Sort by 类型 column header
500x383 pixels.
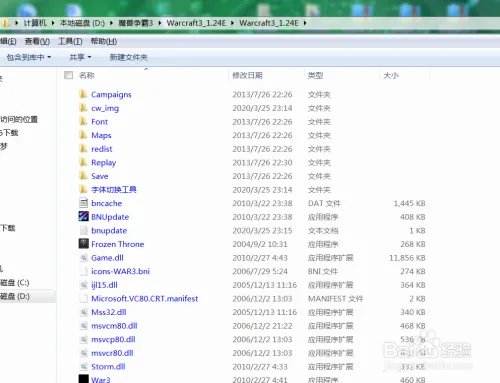pyautogui.click(x=315, y=75)
